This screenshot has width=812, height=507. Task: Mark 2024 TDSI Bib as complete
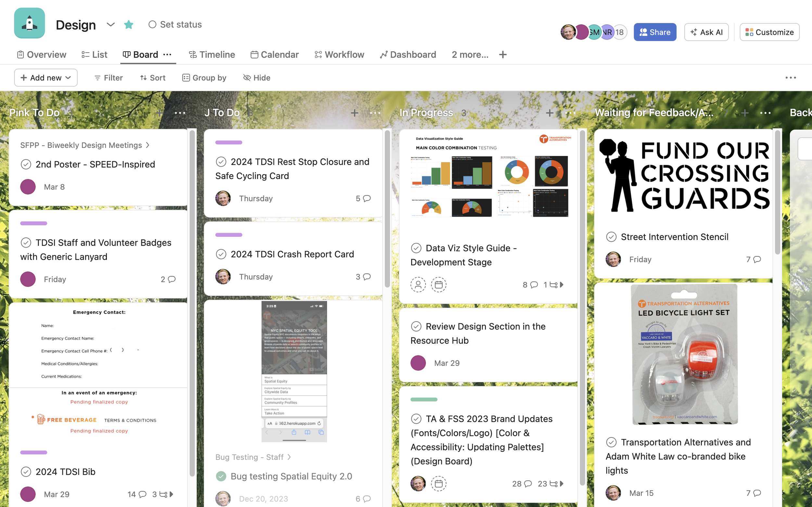tap(27, 472)
